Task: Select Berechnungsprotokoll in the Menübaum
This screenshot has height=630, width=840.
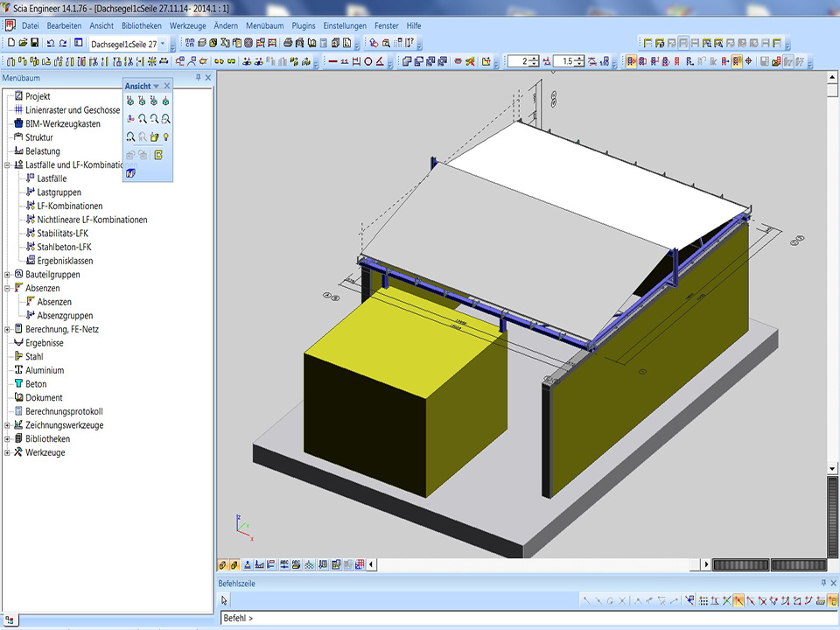Action: click(64, 411)
